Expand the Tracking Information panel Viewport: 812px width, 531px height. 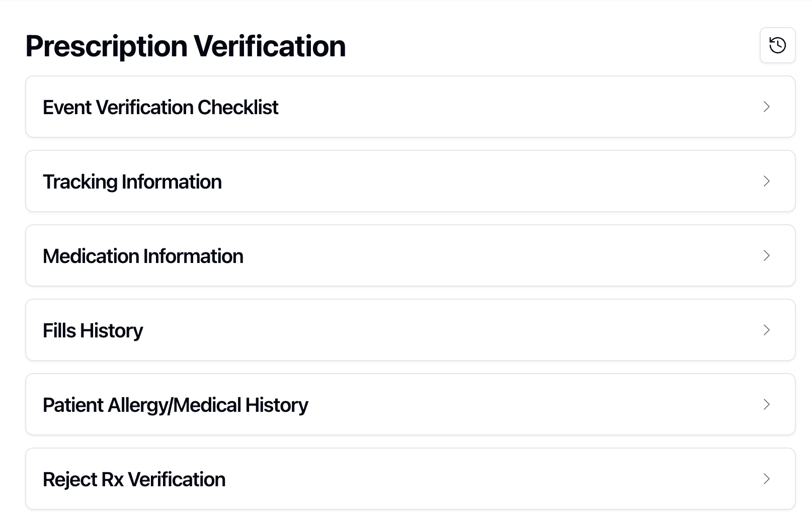point(410,181)
